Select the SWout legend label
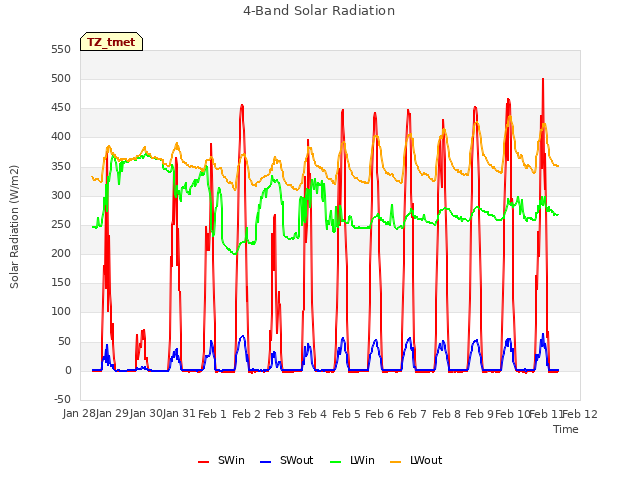The height and width of the screenshot is (480, 640). click(296, 460)
